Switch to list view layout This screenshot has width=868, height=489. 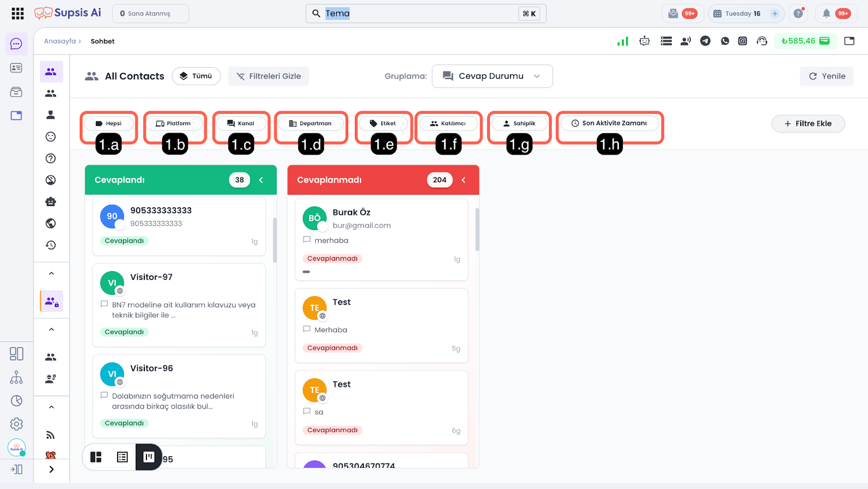click(123, 457)
